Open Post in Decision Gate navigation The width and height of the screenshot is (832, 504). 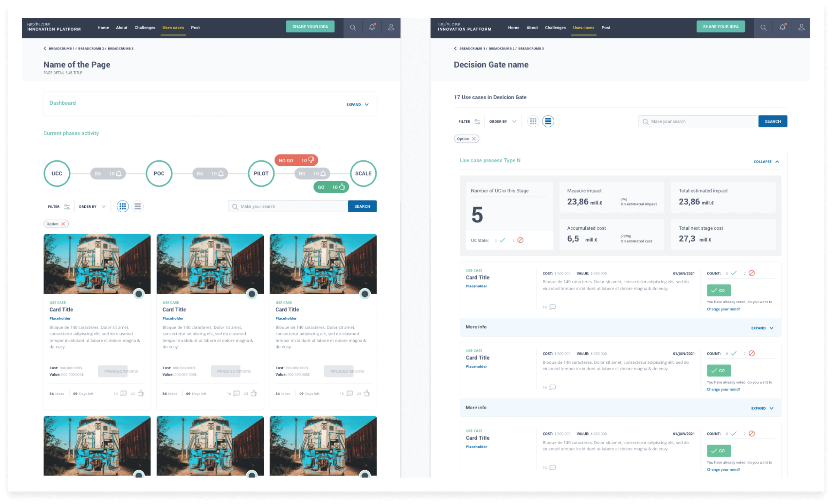(x=606, y=27)
